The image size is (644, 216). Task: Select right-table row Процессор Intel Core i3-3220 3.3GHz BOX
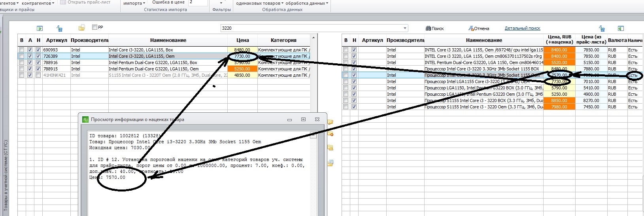[492, 69]
